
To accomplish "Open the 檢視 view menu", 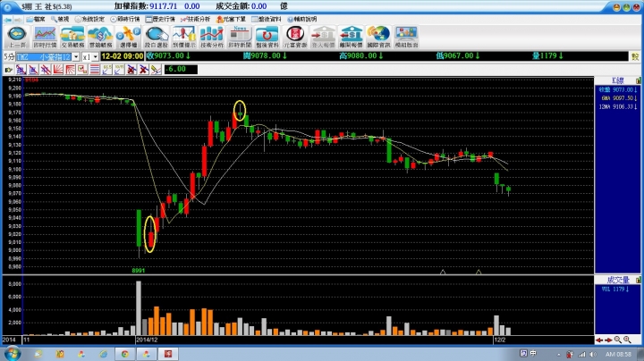I will [60, 20].
